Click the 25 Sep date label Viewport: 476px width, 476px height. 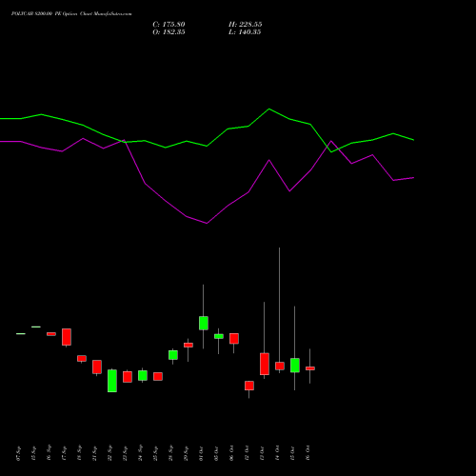pos(155,453)
